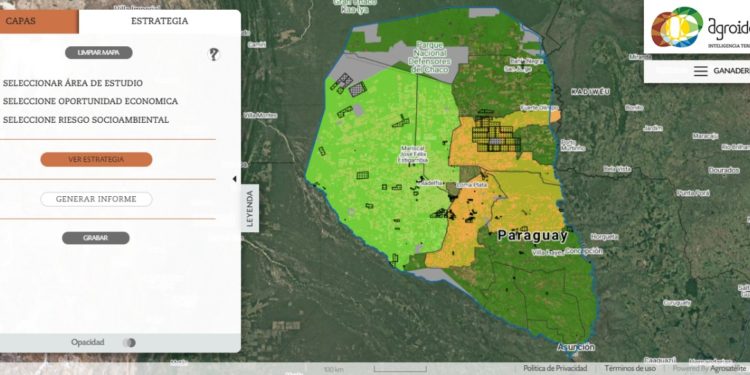This screenshot has width=750, height=375.
Task: Click the Ponta Porã map label
Action: click(693, 193)
